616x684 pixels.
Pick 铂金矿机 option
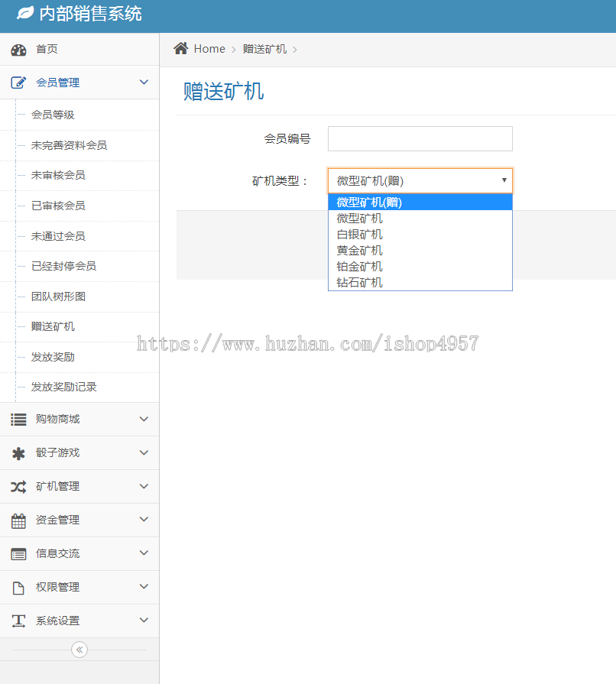420,267
